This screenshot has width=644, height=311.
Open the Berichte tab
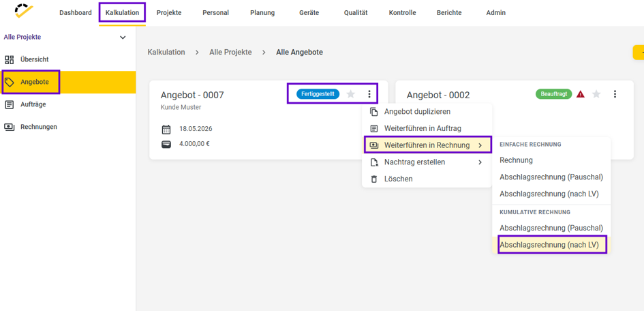click(449, 13)
